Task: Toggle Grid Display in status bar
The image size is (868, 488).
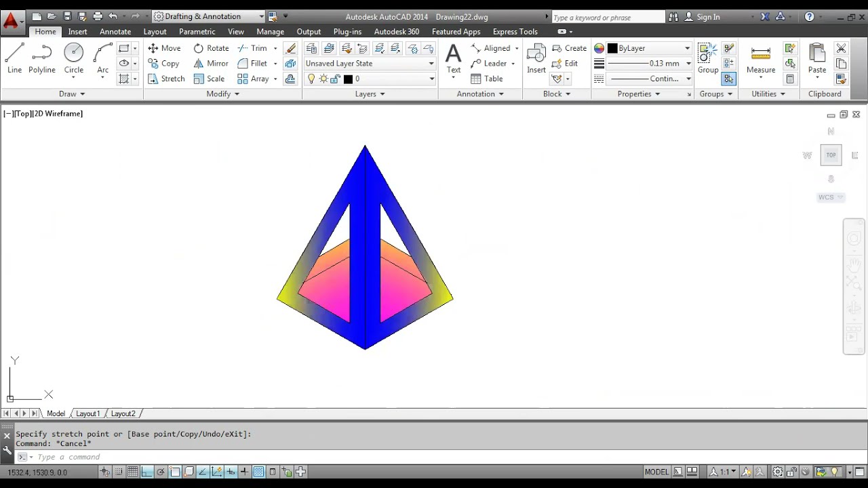Action: [133, 472]
